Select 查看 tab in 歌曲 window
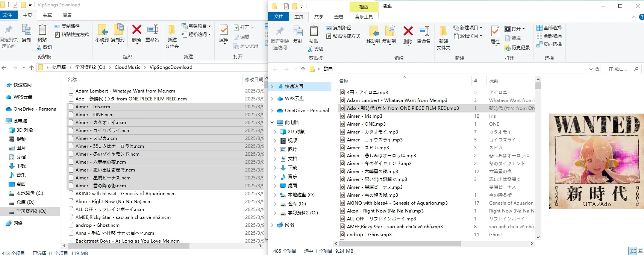The height and width of the screenshot is (255, 644). click(x=339, y=17)
